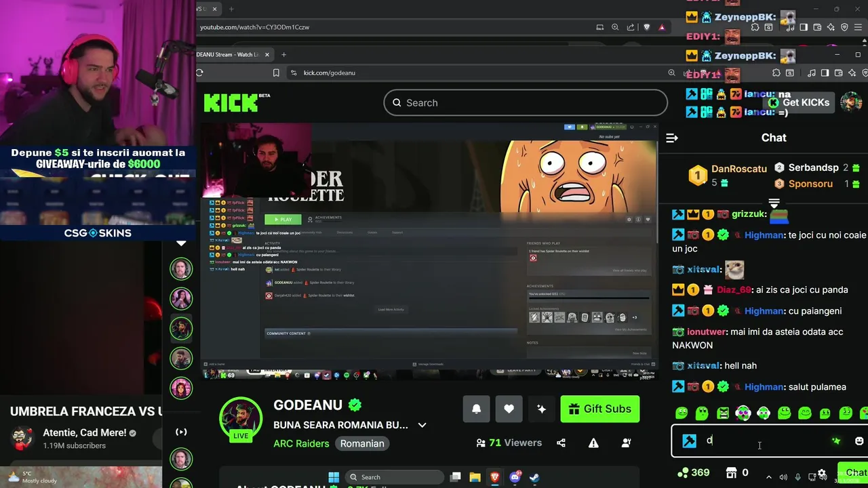Open the sparkle subscribe button beside Gift Subs
The image size is (868, 488).
coord(541,409)
